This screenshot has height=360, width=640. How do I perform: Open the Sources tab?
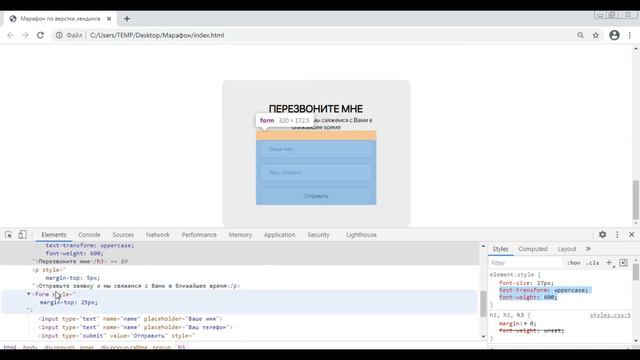123,235
